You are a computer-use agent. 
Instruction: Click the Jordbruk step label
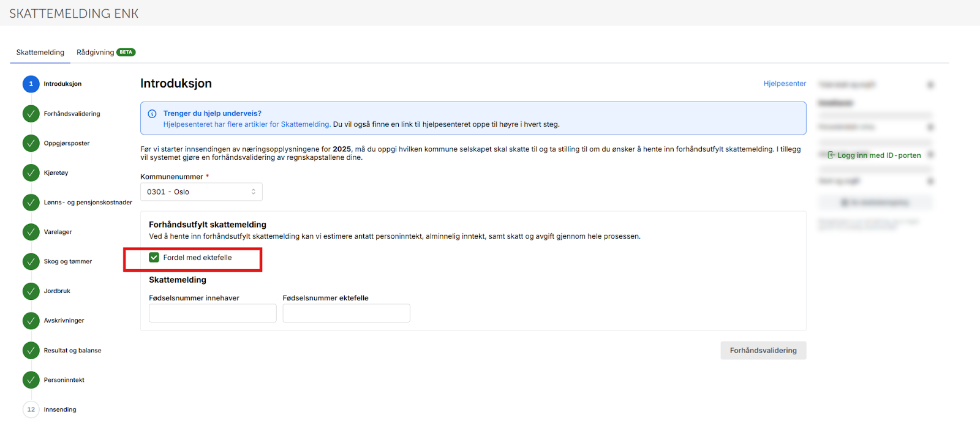tap(57, 291)
